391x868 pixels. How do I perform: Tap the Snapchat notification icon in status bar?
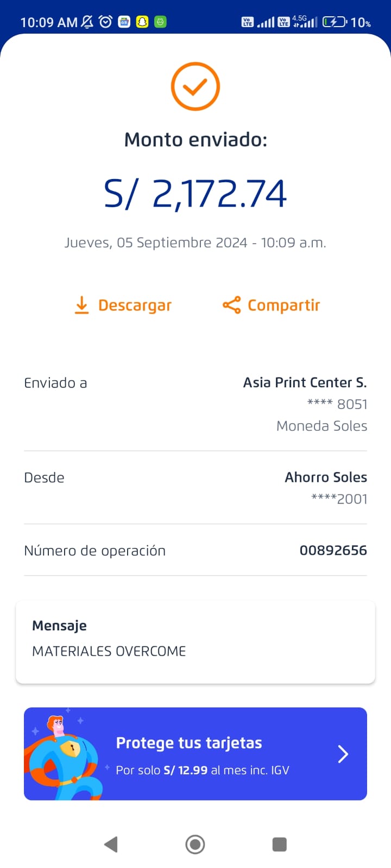click(x=142, y=22)
